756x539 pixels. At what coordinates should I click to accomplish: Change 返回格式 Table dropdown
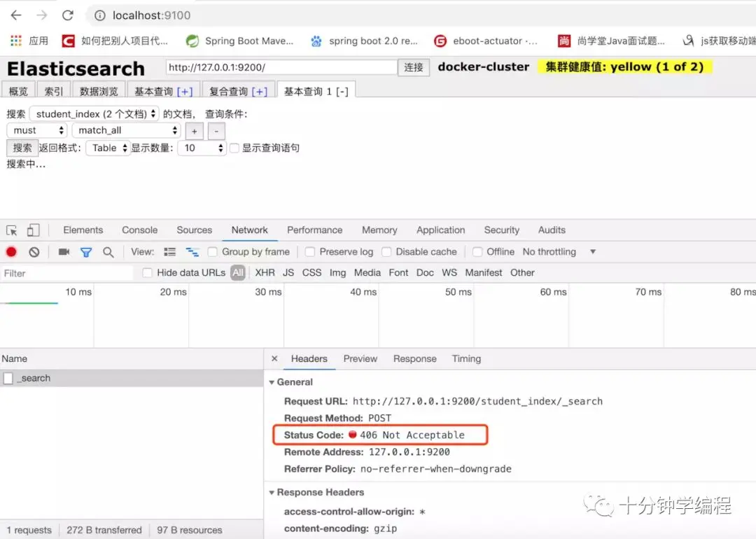point(108,148)
